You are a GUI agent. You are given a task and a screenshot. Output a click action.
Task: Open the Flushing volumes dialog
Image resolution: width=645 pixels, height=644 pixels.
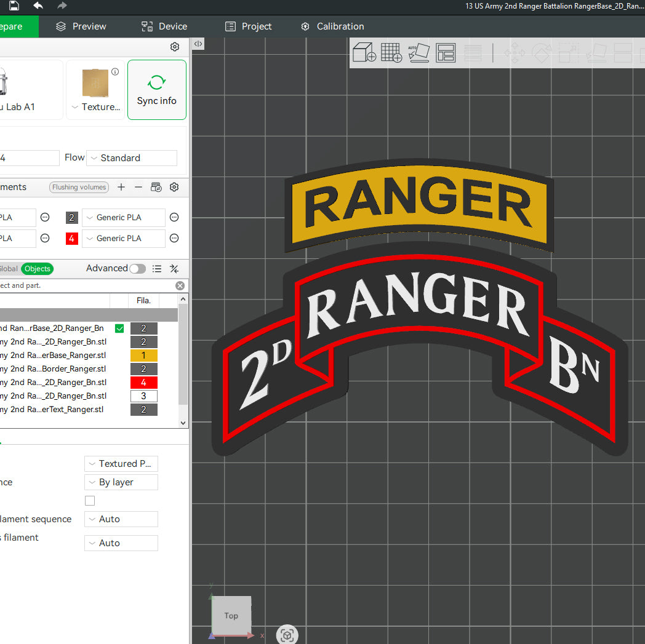click(x=79, y=187)
